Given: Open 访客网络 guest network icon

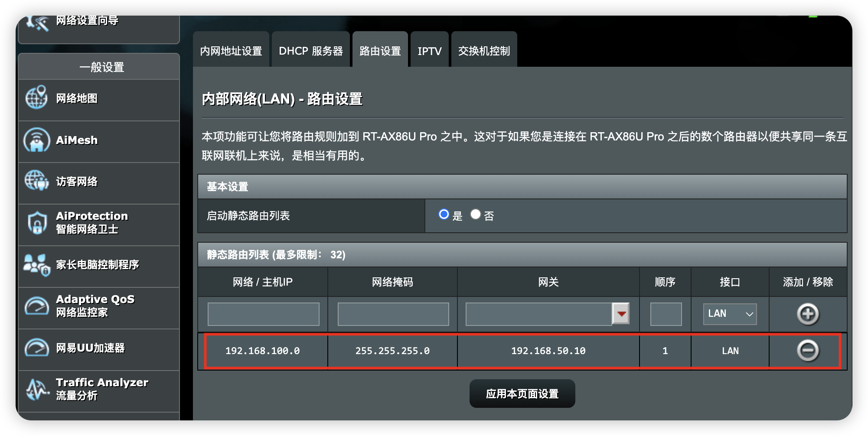Looking at the screenshot, I should [x=36, y=181].
